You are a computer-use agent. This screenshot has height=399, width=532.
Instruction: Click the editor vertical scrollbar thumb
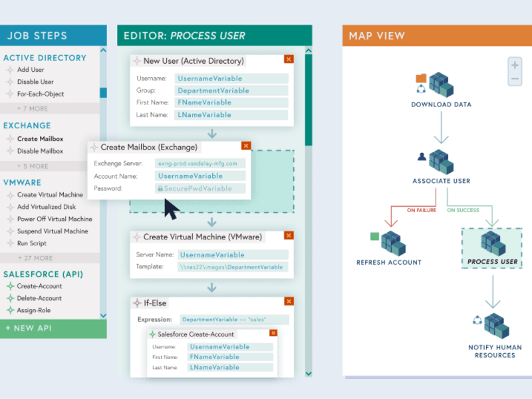coord(309,100)
